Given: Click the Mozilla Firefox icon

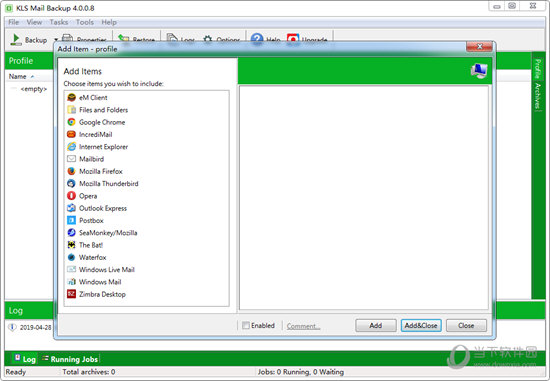Looking at the screenshot, I should 72,171.
